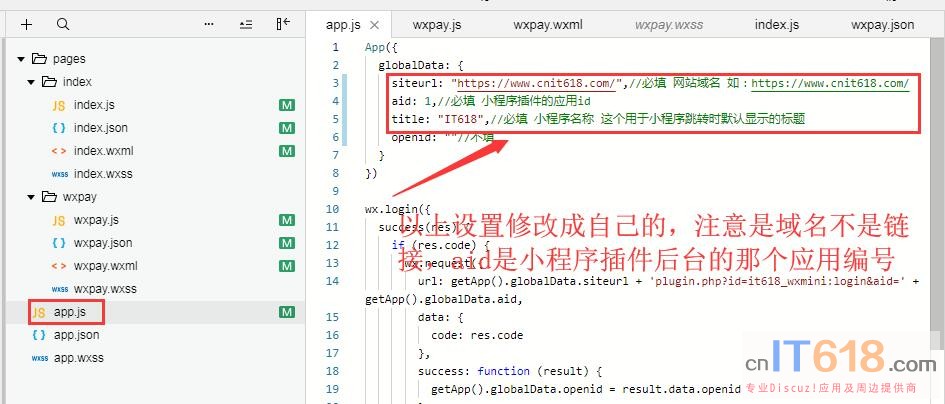Click the braces icon beside app.json

[x=39, y=335]
